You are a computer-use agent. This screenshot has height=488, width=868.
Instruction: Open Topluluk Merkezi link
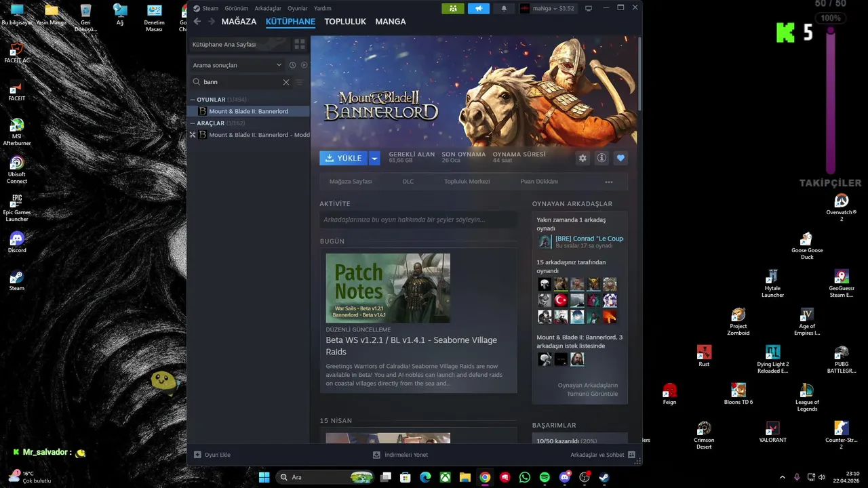tap(467, 182)
